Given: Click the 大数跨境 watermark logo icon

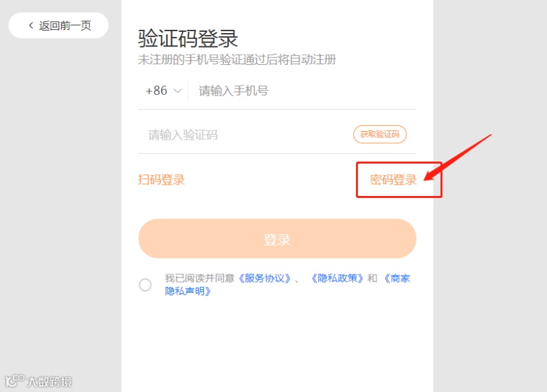Looking at the screenshot, I should point(15,380).
